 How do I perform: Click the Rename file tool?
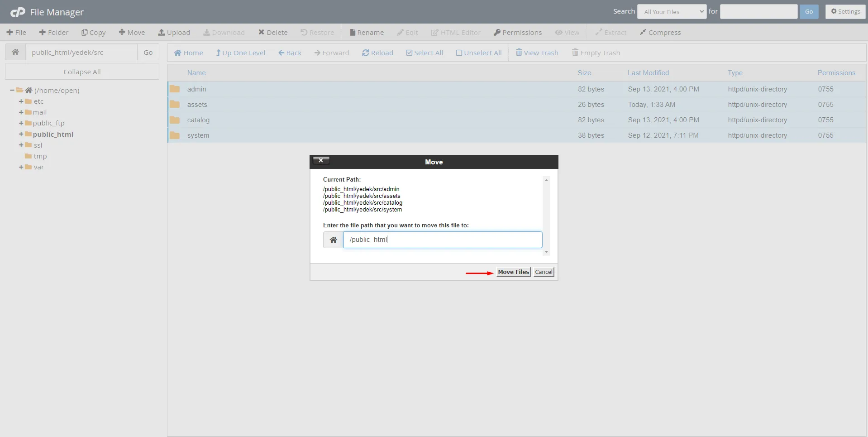pos(367,33)
